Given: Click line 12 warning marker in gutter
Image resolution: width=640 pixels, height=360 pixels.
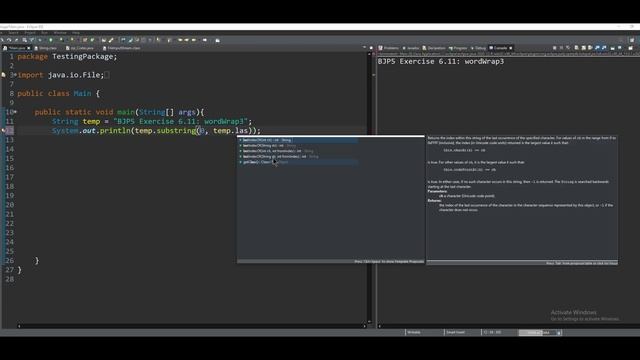Looking at the screenshot, I should (4, 130).
